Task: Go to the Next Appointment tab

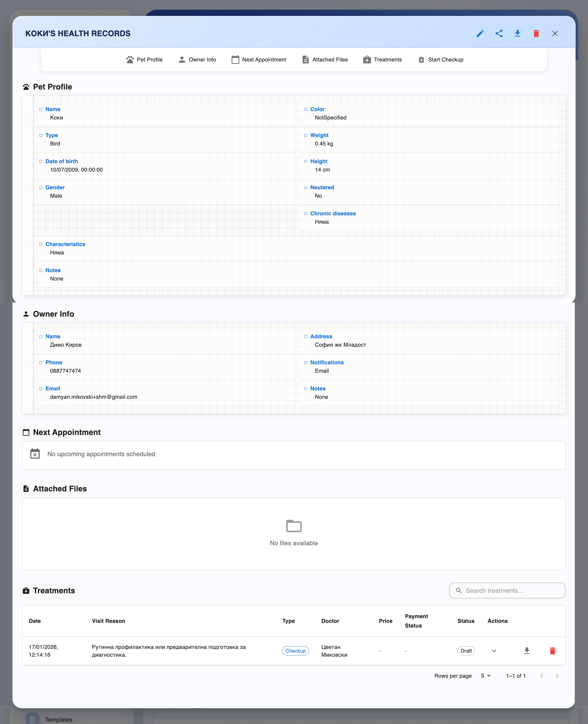Action: (259, 60)
